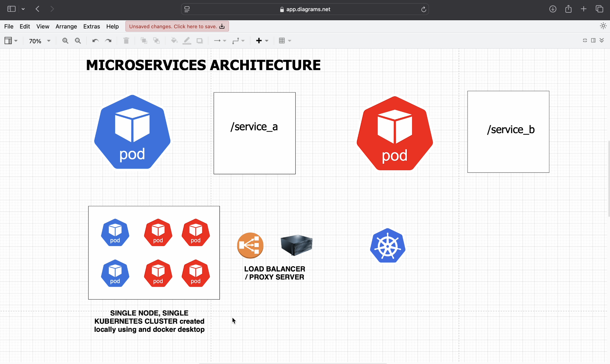Click the Zoom In magnifier icon
Viewport: 610px width, 364px height.
(65, 41)
